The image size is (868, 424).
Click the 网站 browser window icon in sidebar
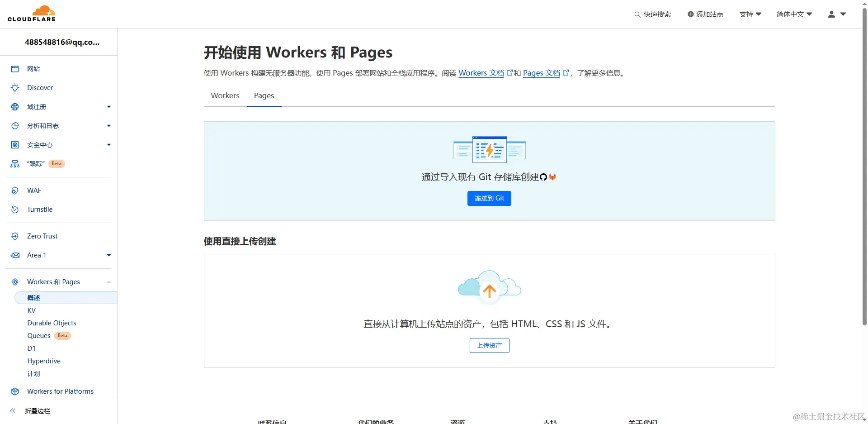pyautogui.click(x=15, y=69)
